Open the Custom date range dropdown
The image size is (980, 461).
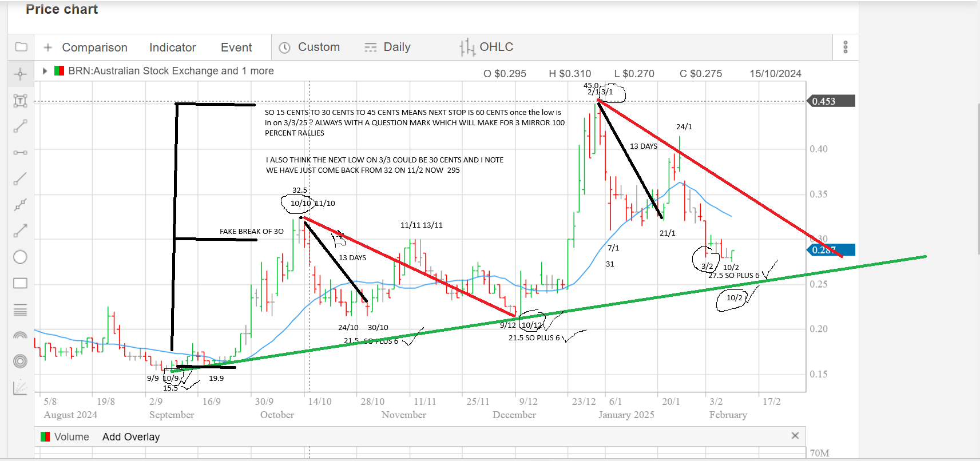point(319,47)
